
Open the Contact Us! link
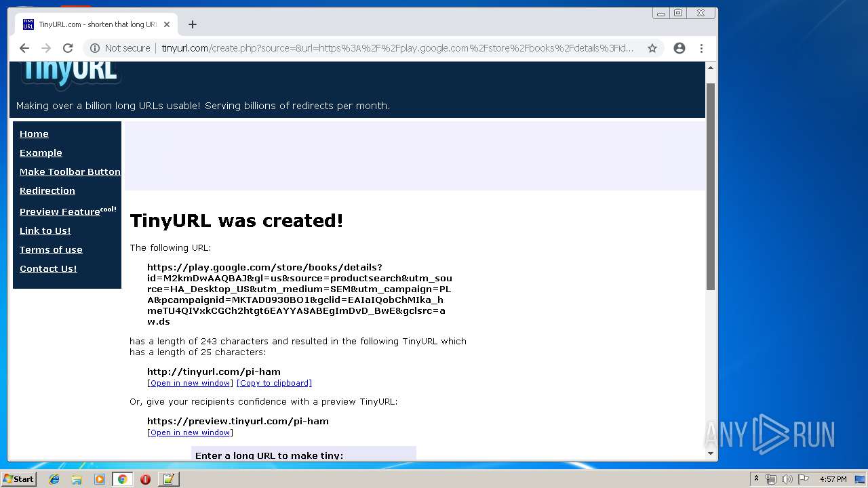click(x=48, y=268)
